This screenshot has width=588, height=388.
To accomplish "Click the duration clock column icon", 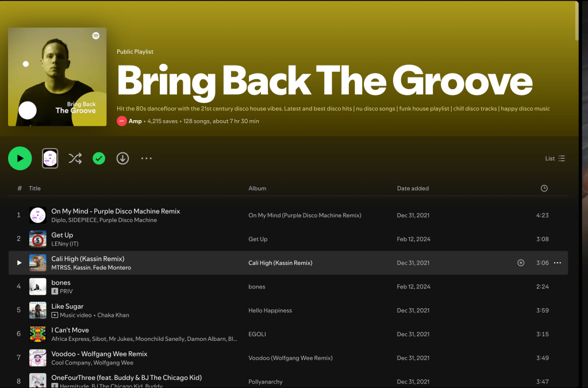I will 544,188.
